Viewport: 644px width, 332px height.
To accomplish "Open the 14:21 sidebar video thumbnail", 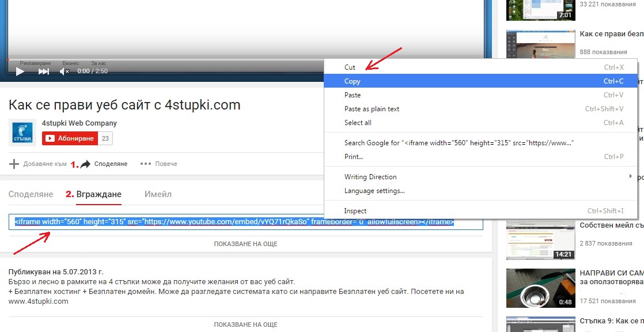I will [540, 240].
